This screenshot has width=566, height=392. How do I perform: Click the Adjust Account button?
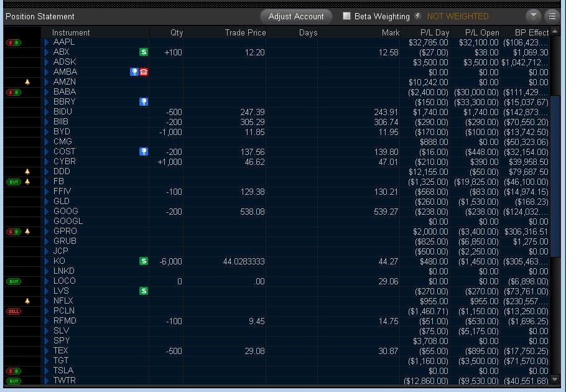click(296, 16)
